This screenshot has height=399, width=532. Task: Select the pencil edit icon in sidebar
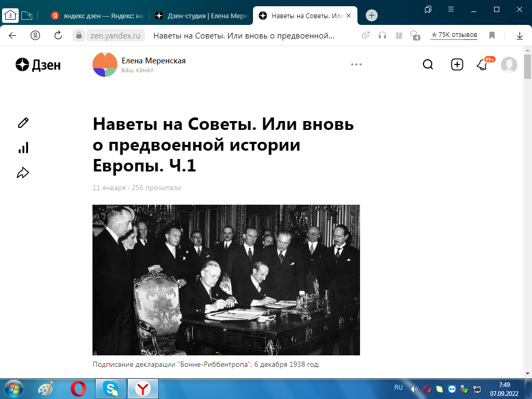click(x=22, y=123)
